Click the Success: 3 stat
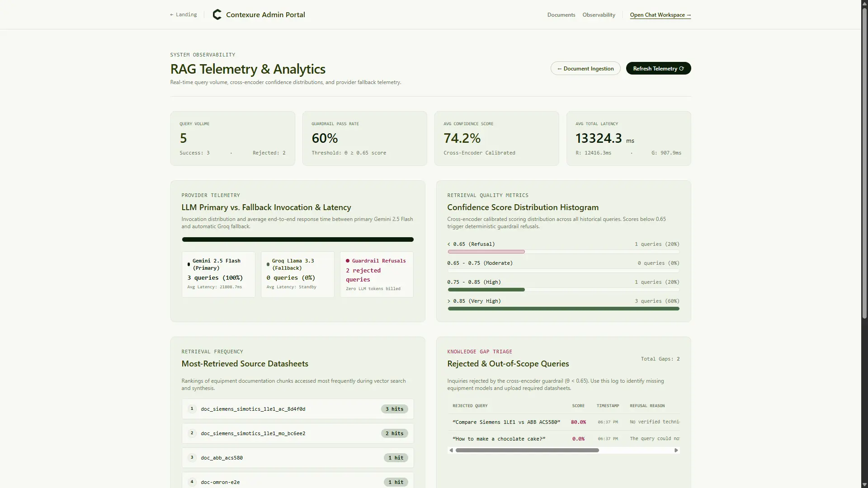 [x=194, y=153]
